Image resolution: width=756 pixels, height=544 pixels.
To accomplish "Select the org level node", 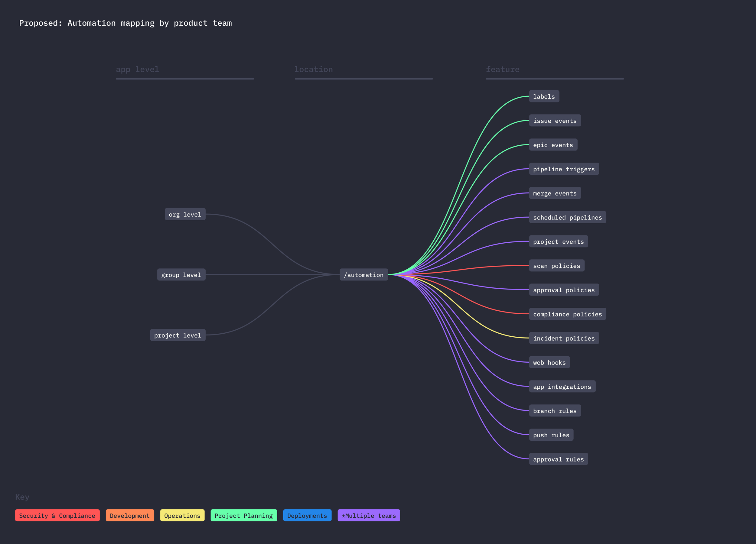I will coord(185,214).
